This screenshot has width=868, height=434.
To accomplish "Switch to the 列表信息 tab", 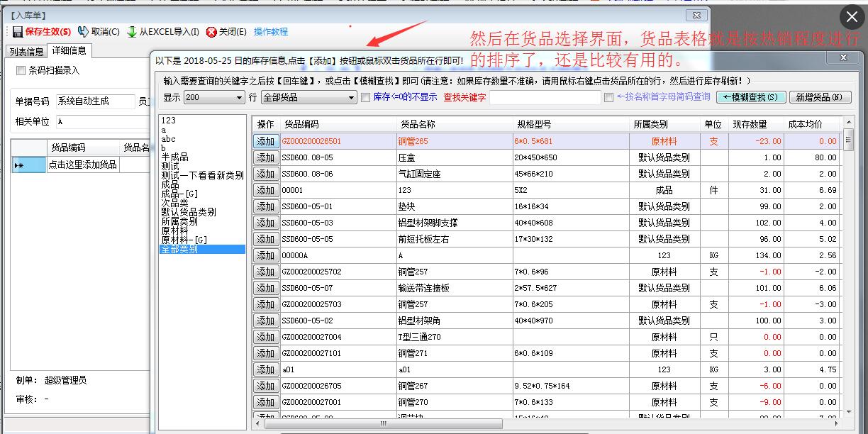I will tap(26, 51).
